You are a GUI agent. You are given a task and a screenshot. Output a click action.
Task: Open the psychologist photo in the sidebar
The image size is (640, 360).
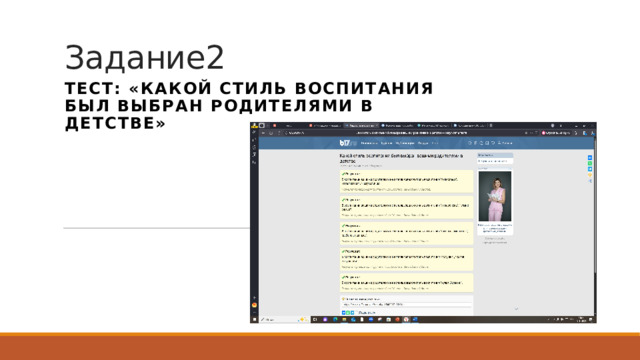click(495, 196)
